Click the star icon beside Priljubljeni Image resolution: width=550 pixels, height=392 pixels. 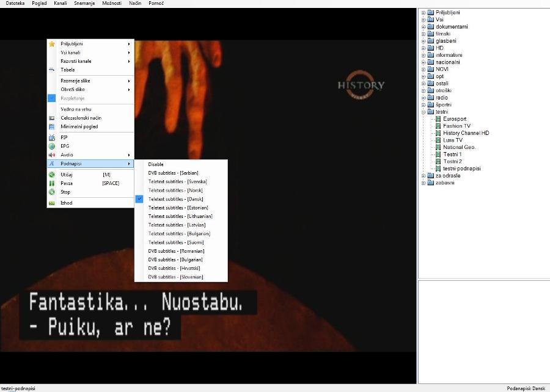pos(52,44)
